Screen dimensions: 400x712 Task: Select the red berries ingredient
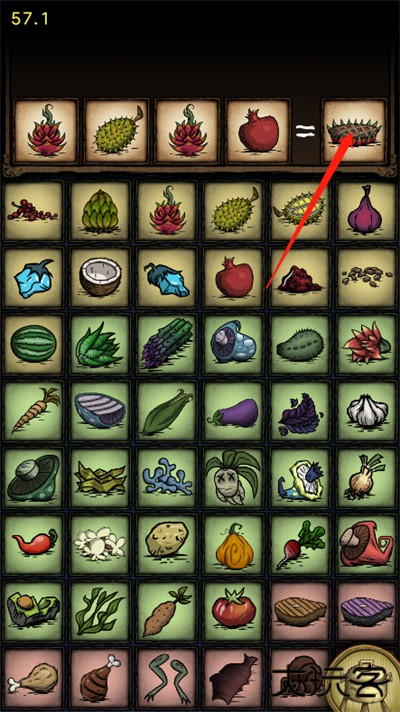(34, 211)
